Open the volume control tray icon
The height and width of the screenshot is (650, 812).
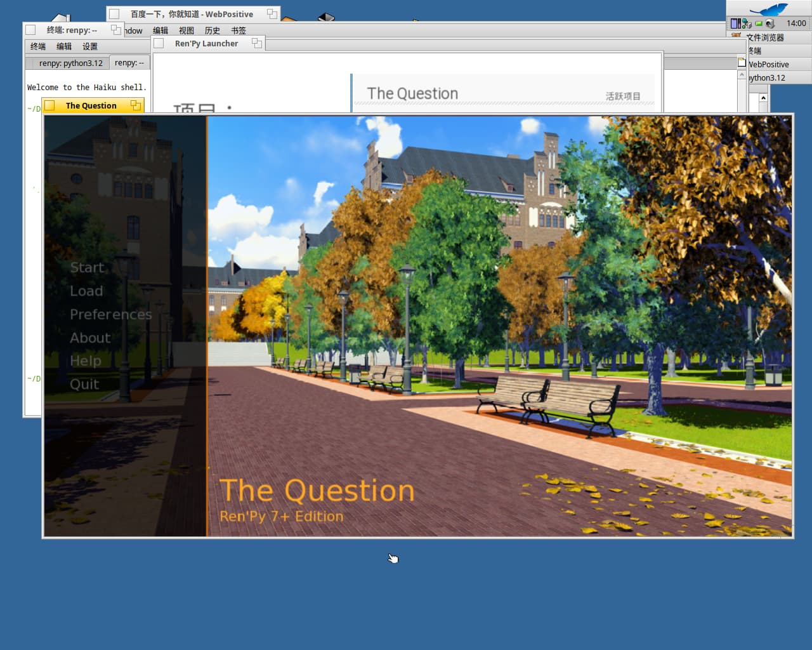click(x=769, y=23)
